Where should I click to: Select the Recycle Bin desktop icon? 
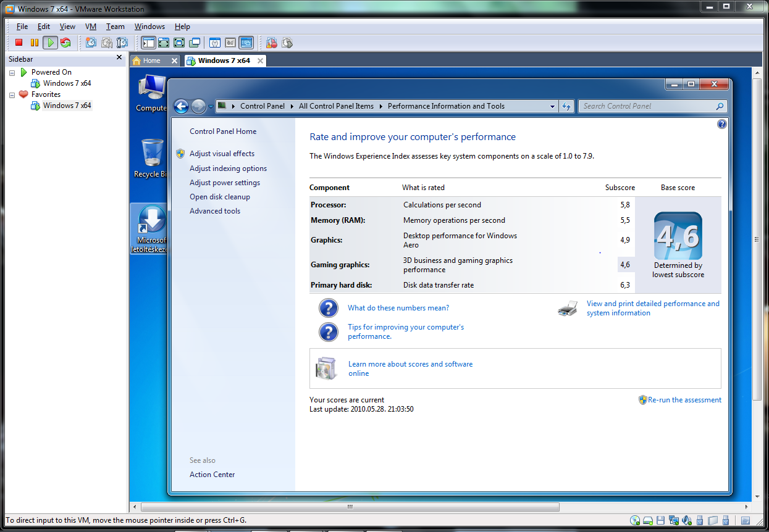[x=151, y=159]
